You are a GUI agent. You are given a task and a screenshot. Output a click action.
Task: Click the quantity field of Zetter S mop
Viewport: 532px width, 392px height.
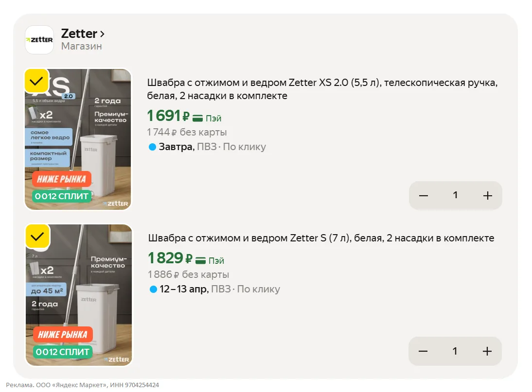455,351
